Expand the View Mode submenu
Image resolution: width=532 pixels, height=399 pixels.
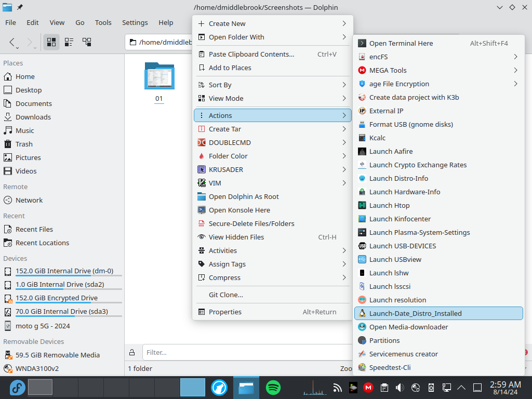(272, 98)
